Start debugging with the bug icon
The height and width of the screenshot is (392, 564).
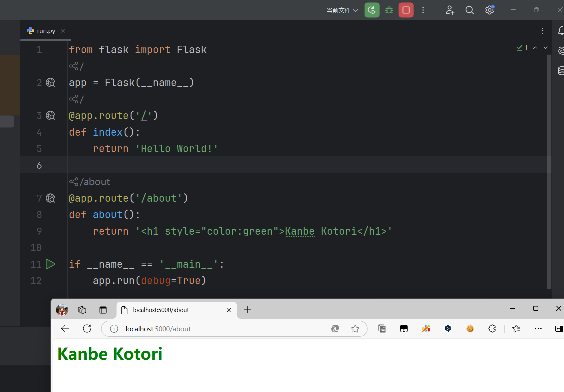click(x=389, y=10)
